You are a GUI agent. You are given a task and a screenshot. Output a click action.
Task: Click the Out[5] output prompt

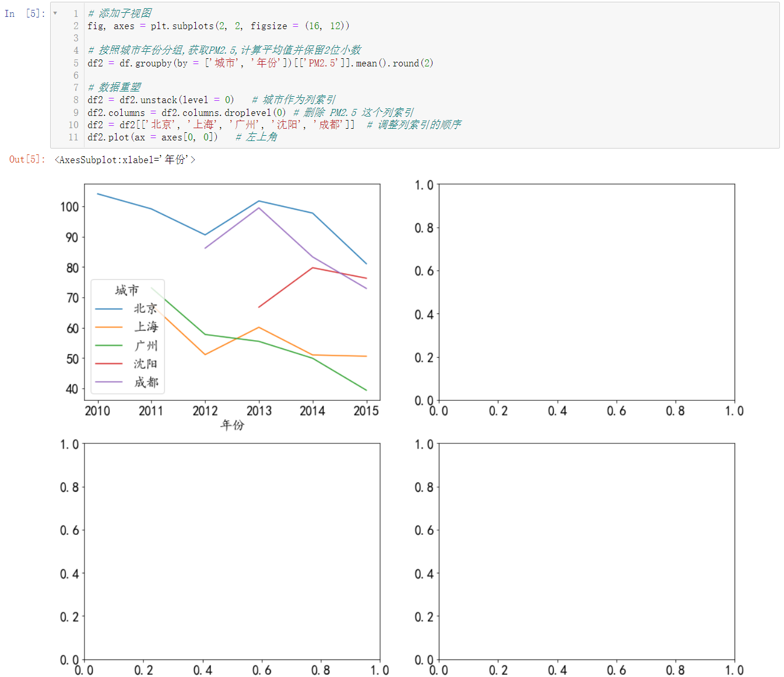point(27,159)
